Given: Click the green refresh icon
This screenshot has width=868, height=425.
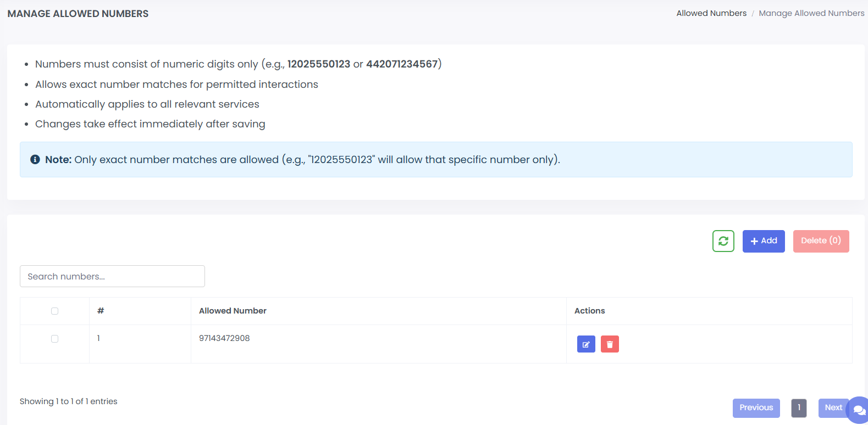Looking at the screenshot, I should click(x=723, y=241).
